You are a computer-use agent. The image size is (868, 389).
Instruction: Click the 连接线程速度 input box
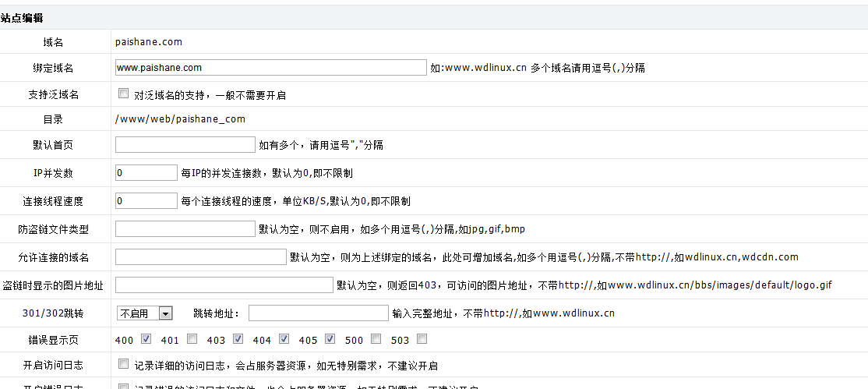coord(146,200)
